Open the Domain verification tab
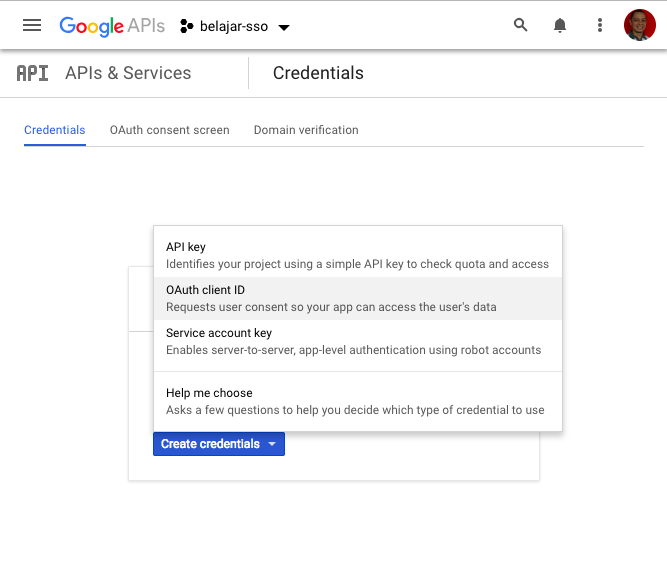 pos(306,130)
